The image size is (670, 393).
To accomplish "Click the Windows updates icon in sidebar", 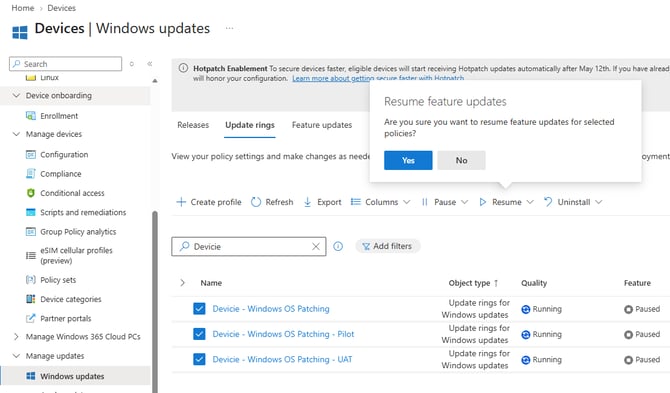I will pos(31,376).
